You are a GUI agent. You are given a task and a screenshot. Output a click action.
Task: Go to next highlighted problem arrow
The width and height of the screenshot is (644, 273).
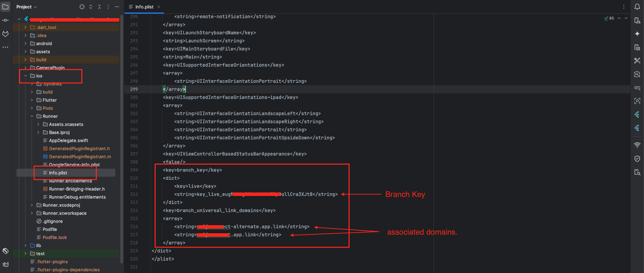626,18
